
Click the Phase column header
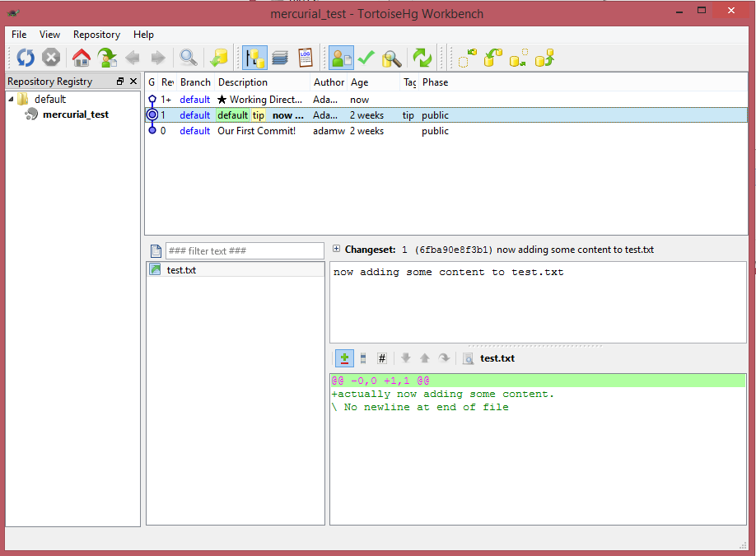(x=436, y=82)
